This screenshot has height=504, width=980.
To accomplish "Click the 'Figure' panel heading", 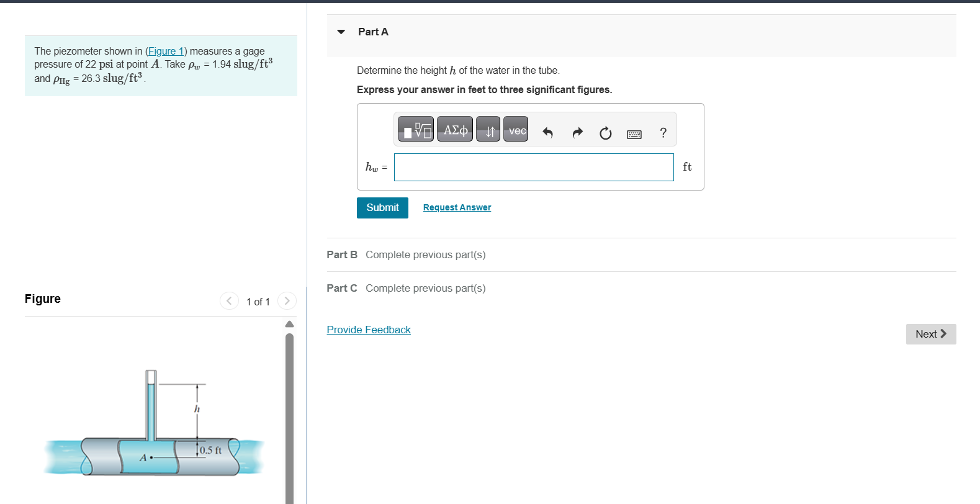I will [43, 299].
